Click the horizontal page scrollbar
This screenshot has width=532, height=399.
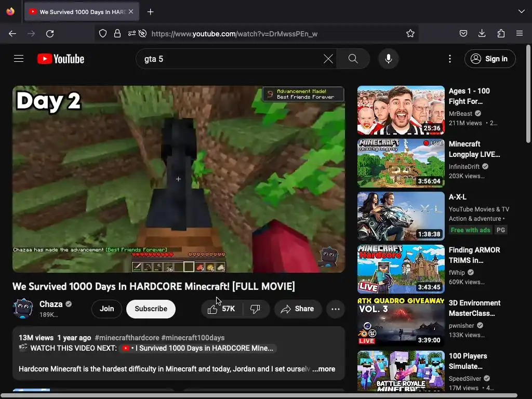259,395
